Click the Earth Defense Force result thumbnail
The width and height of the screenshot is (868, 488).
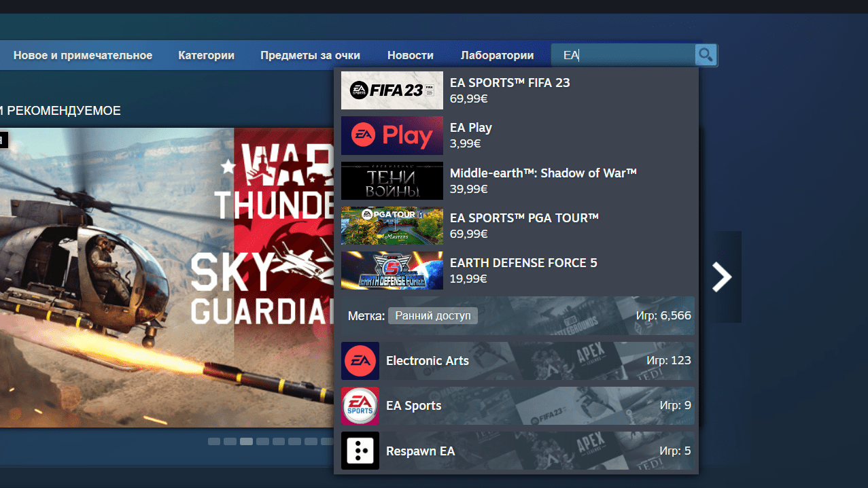tap(392, 271)
